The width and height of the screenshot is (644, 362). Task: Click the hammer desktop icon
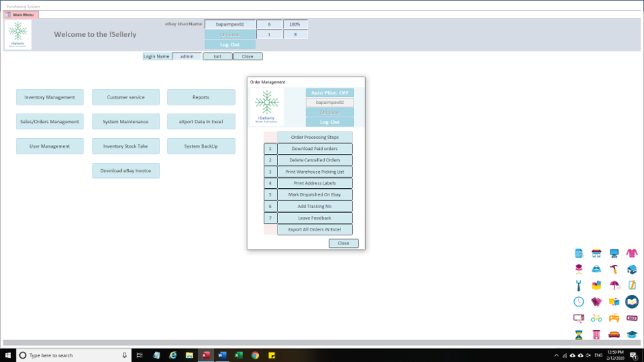[614, 269]
